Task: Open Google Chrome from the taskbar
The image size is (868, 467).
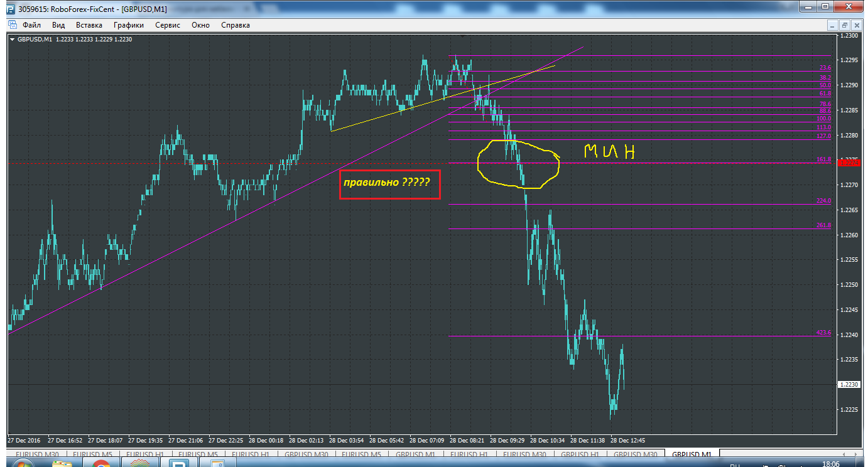Action: (101, 463)
